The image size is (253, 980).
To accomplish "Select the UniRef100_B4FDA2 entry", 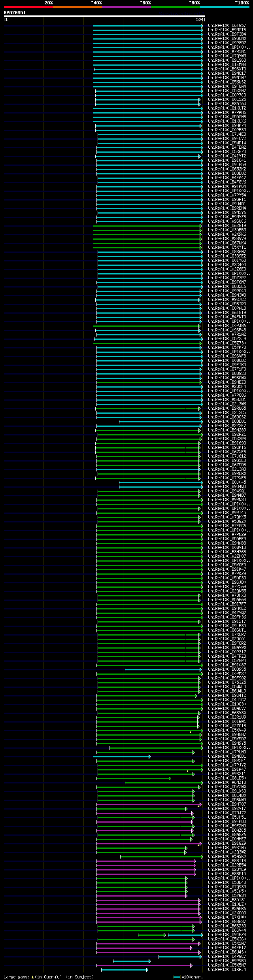I will (227, 147).
